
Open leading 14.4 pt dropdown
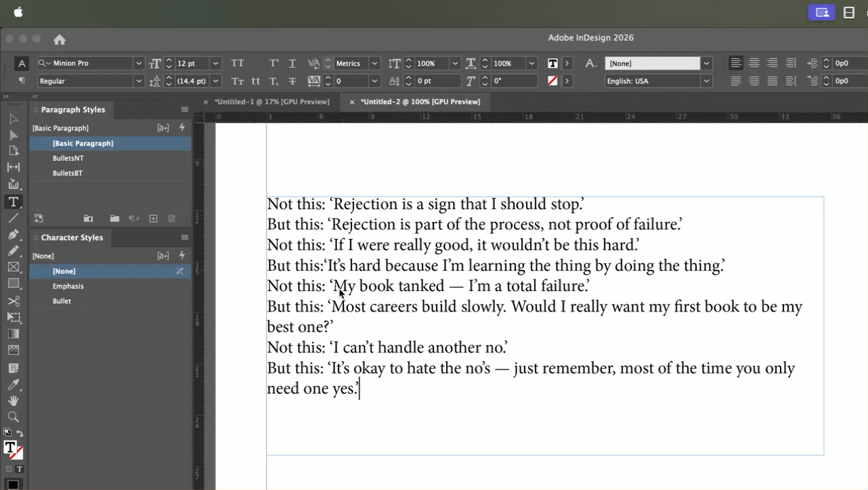215,81
